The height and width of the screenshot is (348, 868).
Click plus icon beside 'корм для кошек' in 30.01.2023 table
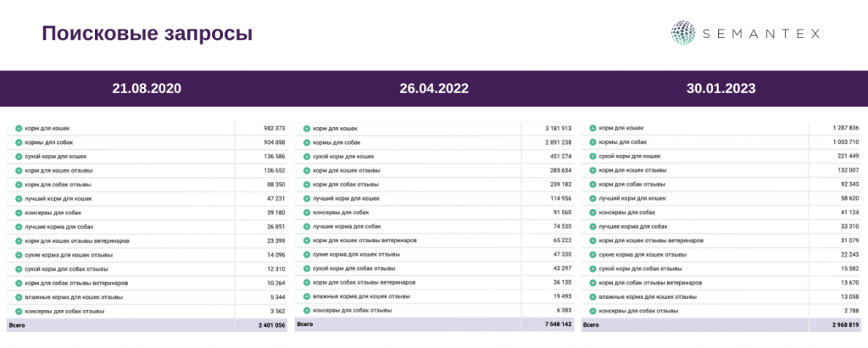pos(593,128)
